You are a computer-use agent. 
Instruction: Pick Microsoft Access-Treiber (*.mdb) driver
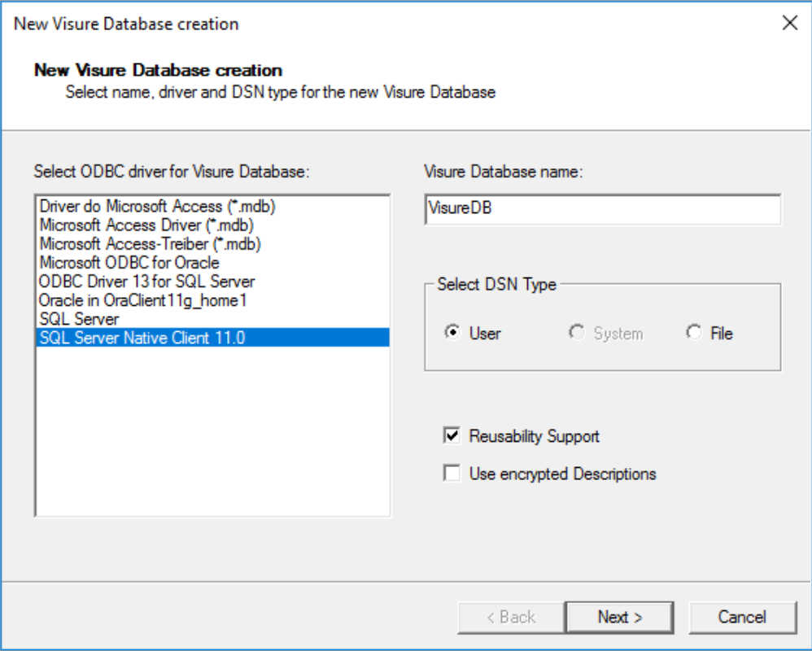(x=213, y=244)
